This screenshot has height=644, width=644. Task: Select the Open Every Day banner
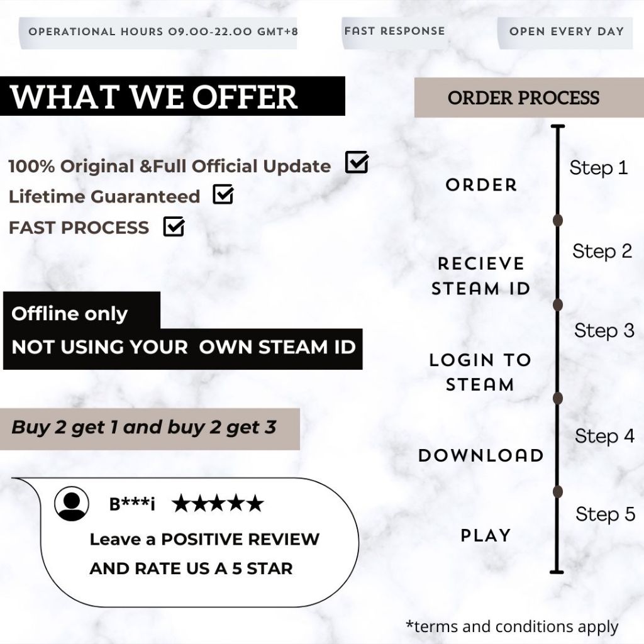coord(566,31)
